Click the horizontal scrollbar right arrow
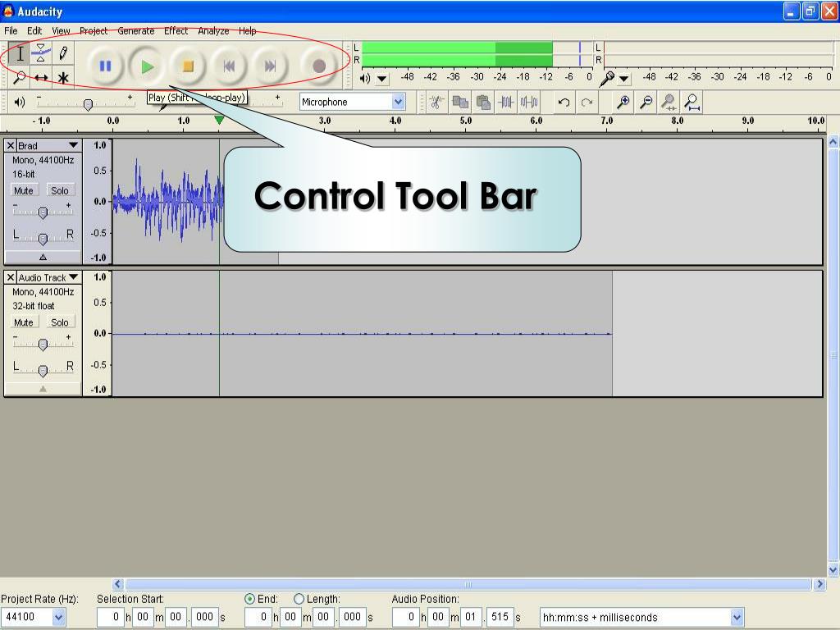840x630 pixels. (x=819, y=584)
